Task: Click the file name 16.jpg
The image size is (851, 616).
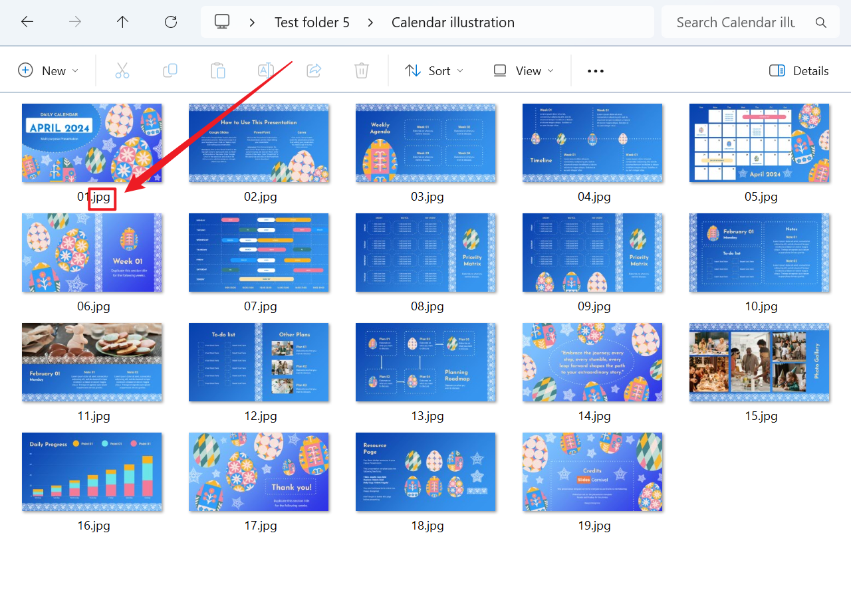Action: coord(93,526)
